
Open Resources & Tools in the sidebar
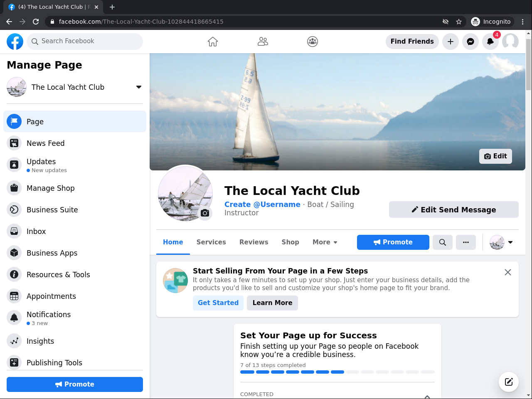pos(75,274)
